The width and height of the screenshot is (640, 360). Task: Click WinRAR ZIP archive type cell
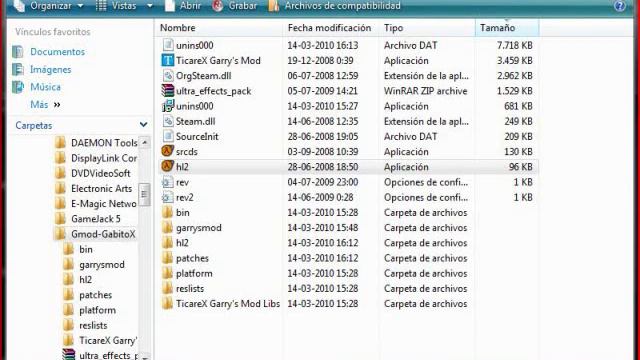(x=426, y=91)
